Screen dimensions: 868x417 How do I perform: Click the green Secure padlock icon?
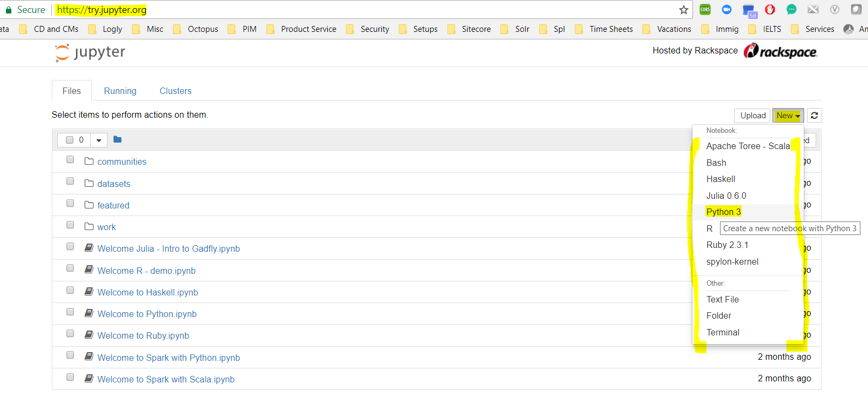[9, 10]
